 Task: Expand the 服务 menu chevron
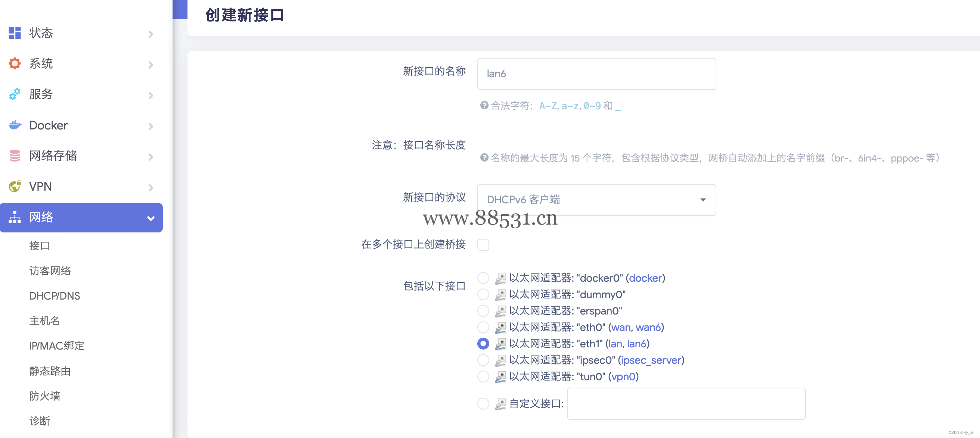[x=151, y=96]
